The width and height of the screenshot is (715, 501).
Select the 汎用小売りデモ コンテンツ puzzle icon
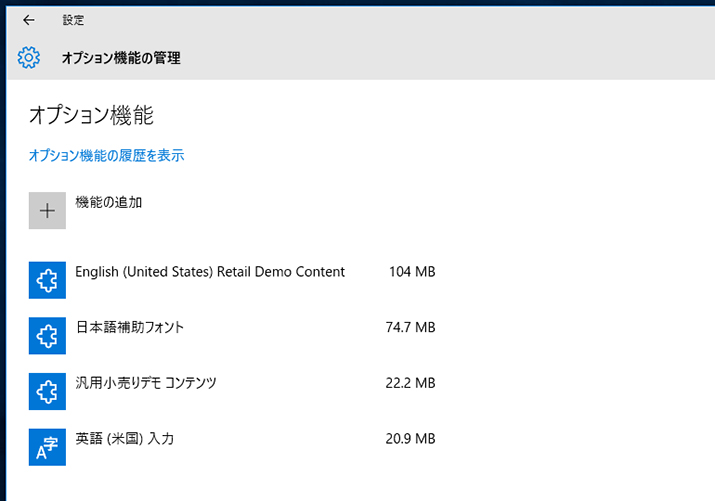47,391
